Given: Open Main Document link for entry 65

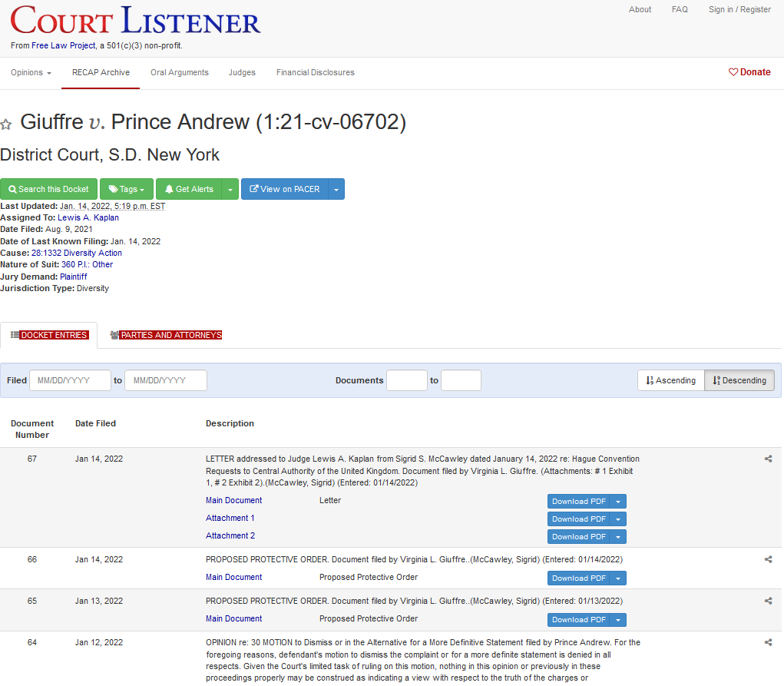Looking at the screenshot, I should [x=234, y=618].
